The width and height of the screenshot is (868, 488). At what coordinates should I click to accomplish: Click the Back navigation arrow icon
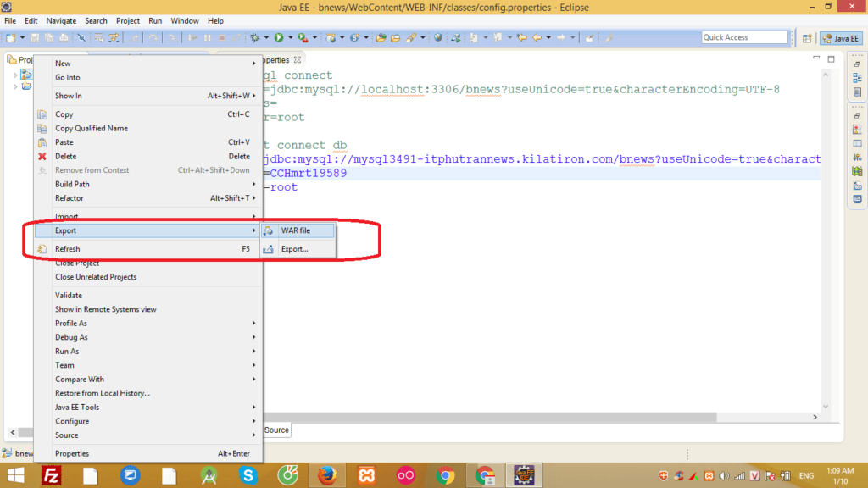pos(537,37)
